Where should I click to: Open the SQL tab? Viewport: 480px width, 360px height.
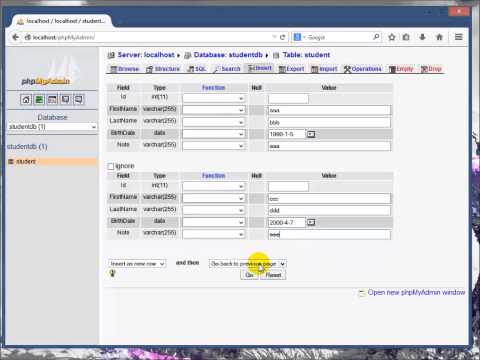tap(197, 69)
